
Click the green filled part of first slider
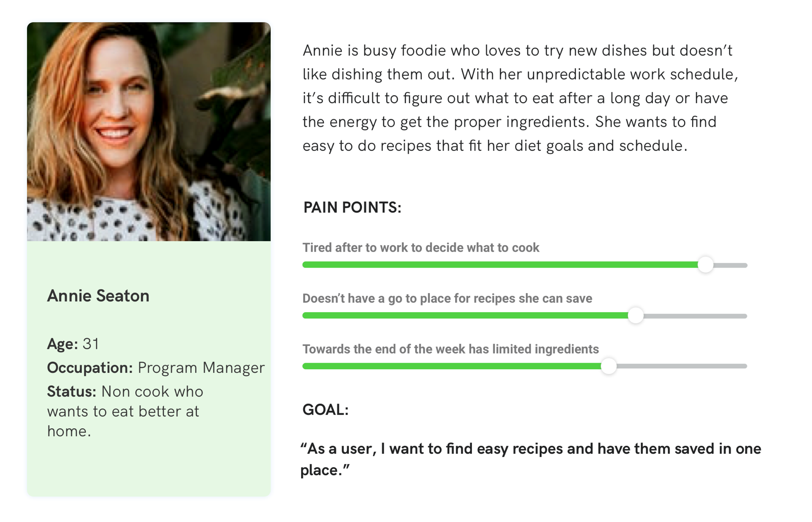coord(500,265)
